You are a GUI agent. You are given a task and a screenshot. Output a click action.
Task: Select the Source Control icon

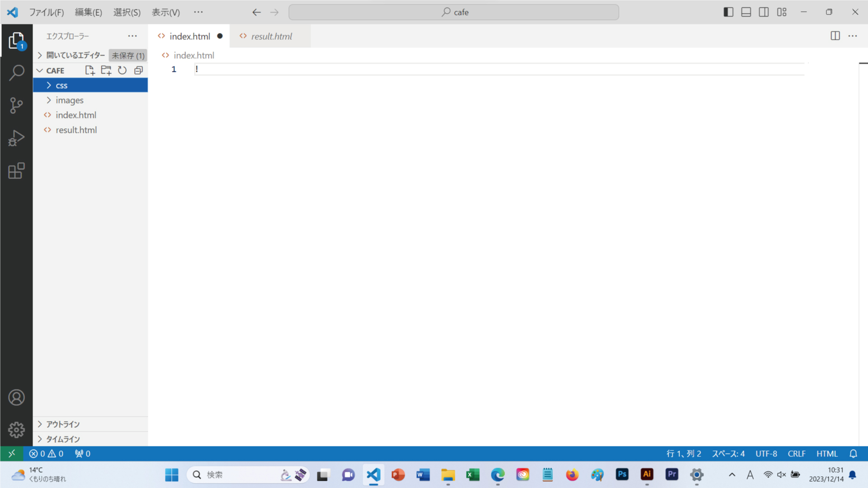[x=17, y=105]
